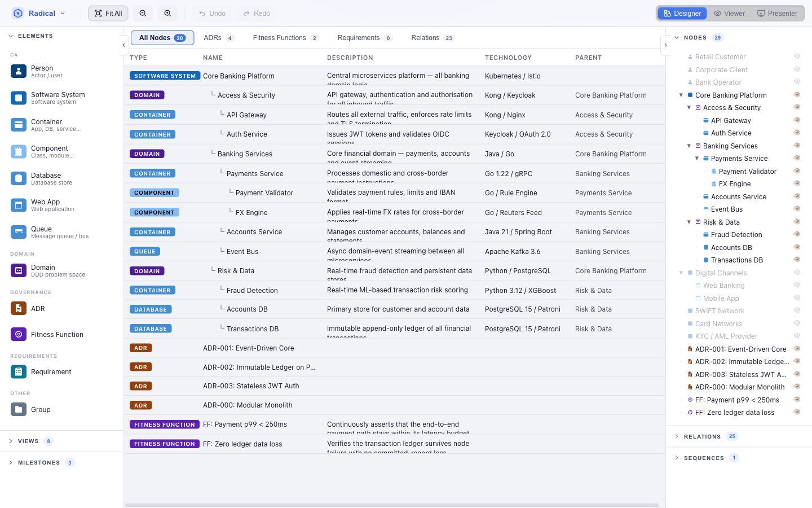Screen dimensions: 812x508
Task: Click the horizontal scrollbar below the table
Action: point(391,505)
